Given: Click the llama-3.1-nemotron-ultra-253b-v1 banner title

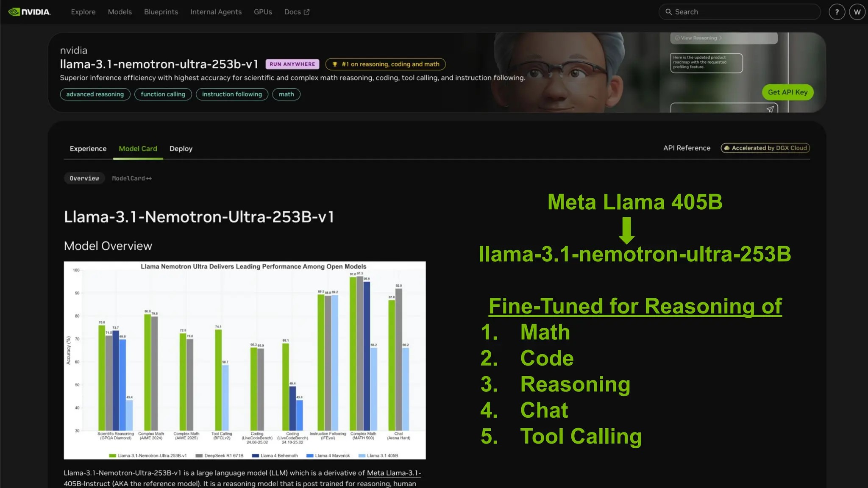Looking at the screenshot, I should click(x=159, y=64).
